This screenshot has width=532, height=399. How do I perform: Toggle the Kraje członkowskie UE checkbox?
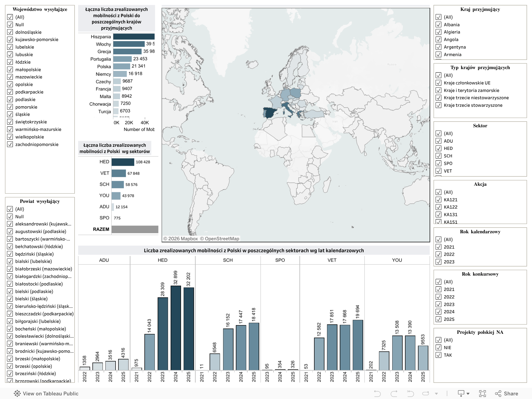pyautogui.click(x=438, y=83)
